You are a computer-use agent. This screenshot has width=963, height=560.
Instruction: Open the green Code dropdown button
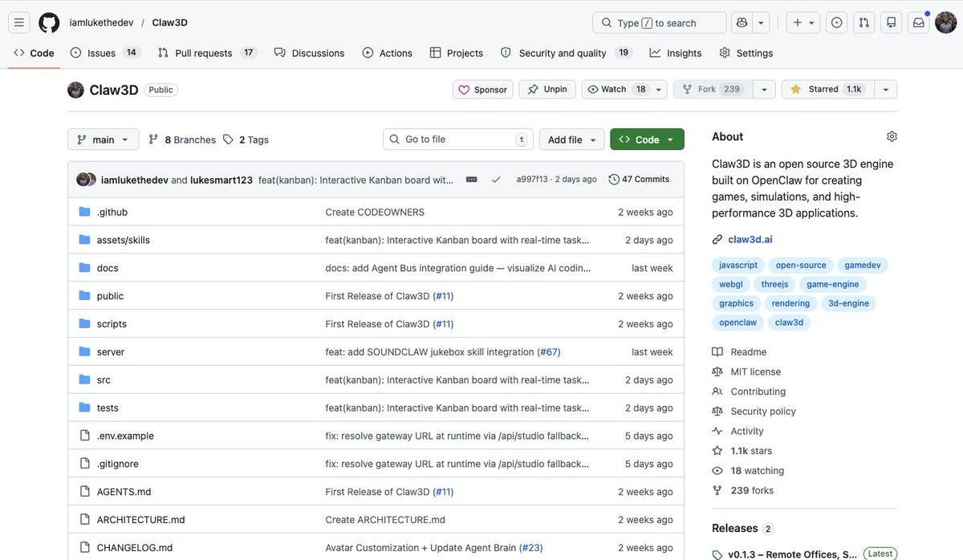point(647,140)
